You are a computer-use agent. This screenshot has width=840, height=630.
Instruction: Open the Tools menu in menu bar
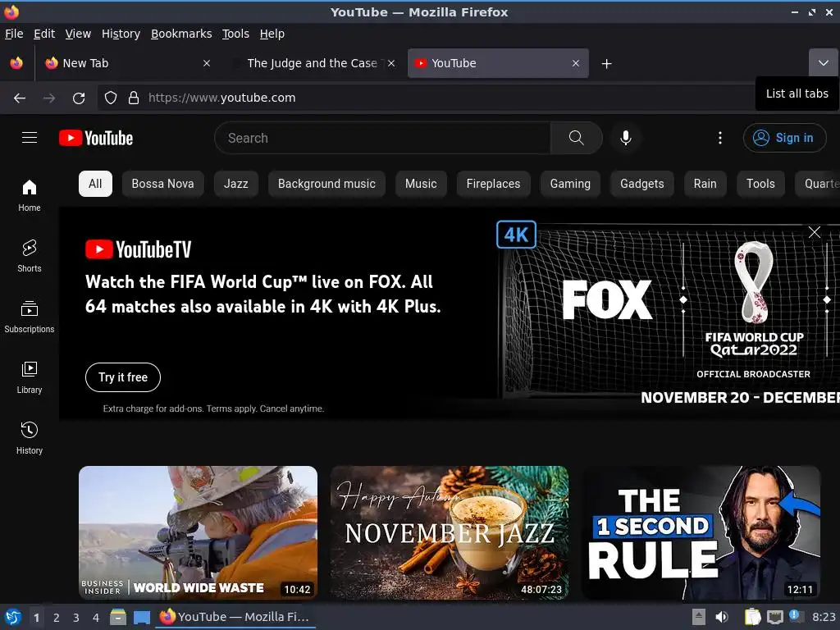click(235, 34)
